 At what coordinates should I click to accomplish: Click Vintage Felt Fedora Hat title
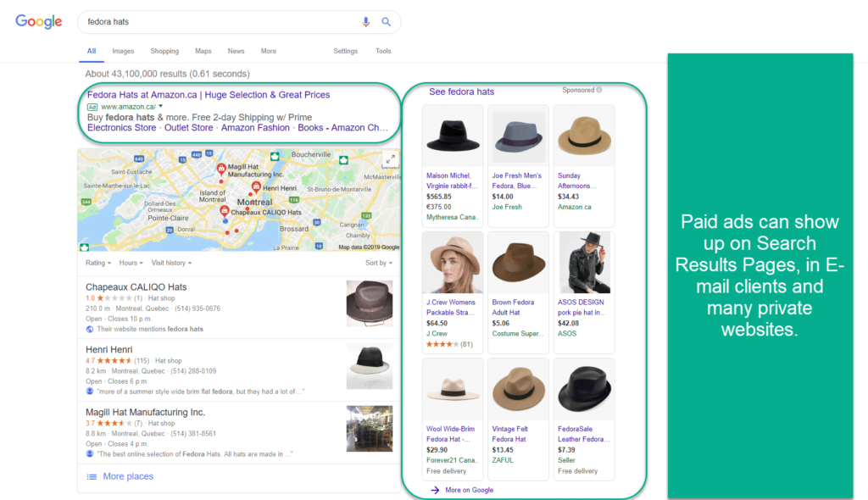(x=509, y=434)
